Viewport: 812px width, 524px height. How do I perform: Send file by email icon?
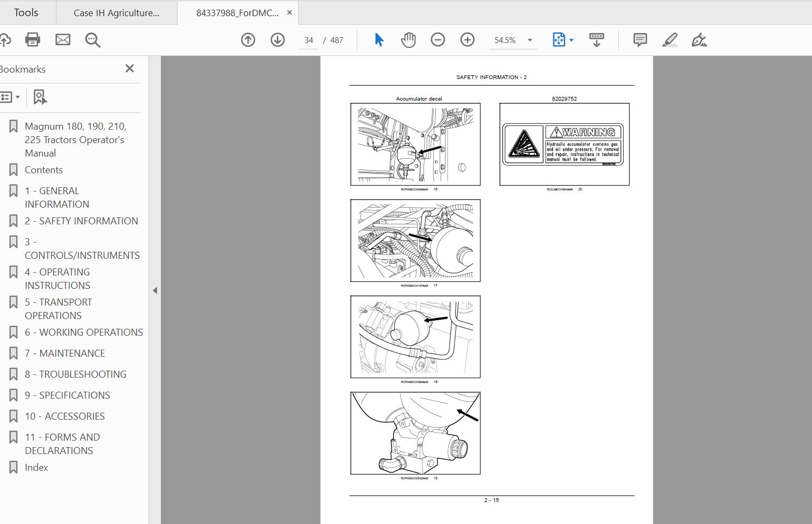pos(63,40)
